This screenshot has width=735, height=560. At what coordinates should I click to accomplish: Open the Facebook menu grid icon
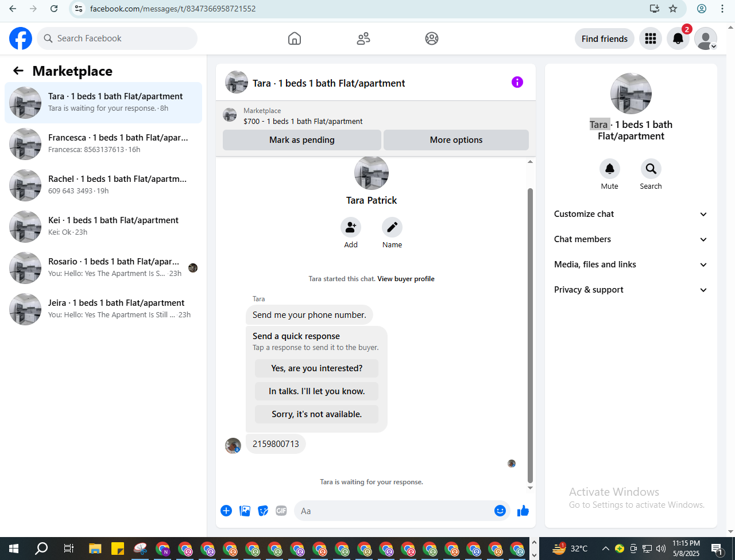651,38
